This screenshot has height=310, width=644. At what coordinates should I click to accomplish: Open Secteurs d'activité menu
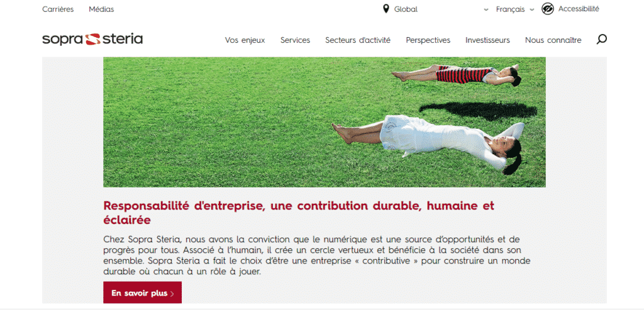pyautogui.click(x=358, y=40)
